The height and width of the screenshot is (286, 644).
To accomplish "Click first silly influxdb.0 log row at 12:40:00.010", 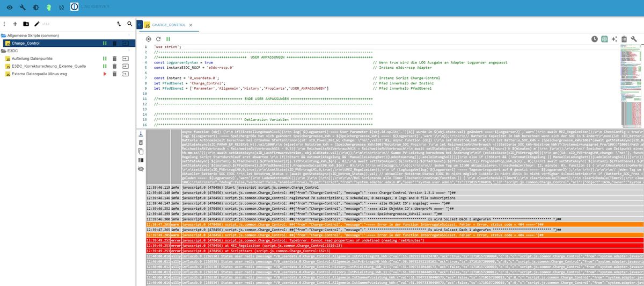I will coord(394,257).
